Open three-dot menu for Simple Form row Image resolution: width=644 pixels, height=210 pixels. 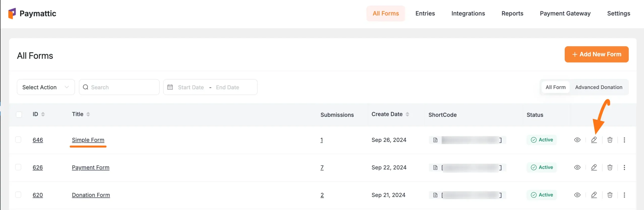tap(624, 140)
